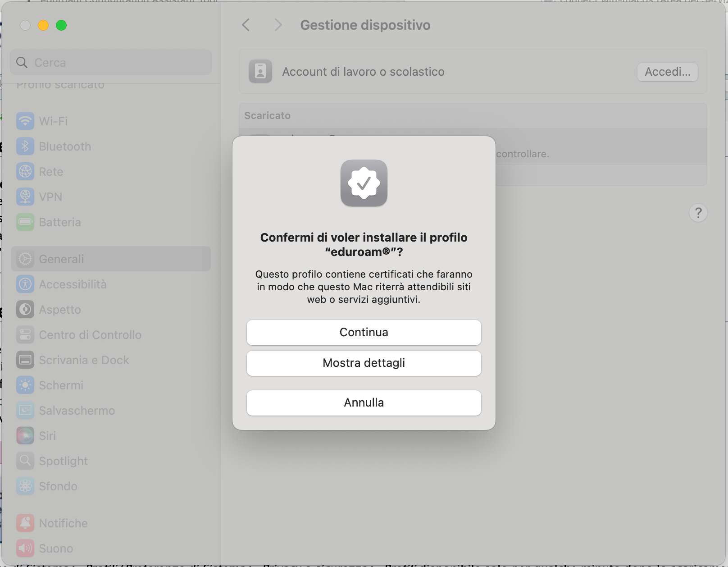Open the Rete network pane

click(51, 172)
